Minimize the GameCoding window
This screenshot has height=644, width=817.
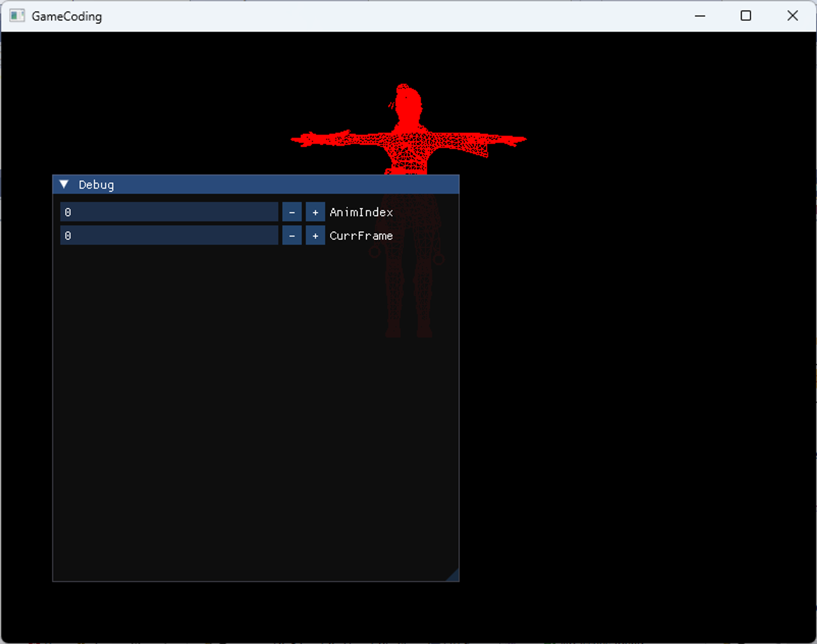tap(700, 16)
